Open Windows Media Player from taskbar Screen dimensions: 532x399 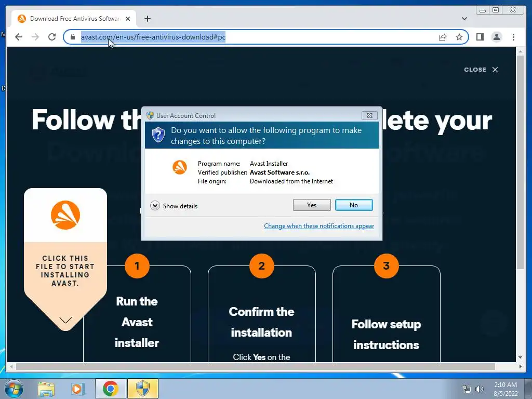78,389
